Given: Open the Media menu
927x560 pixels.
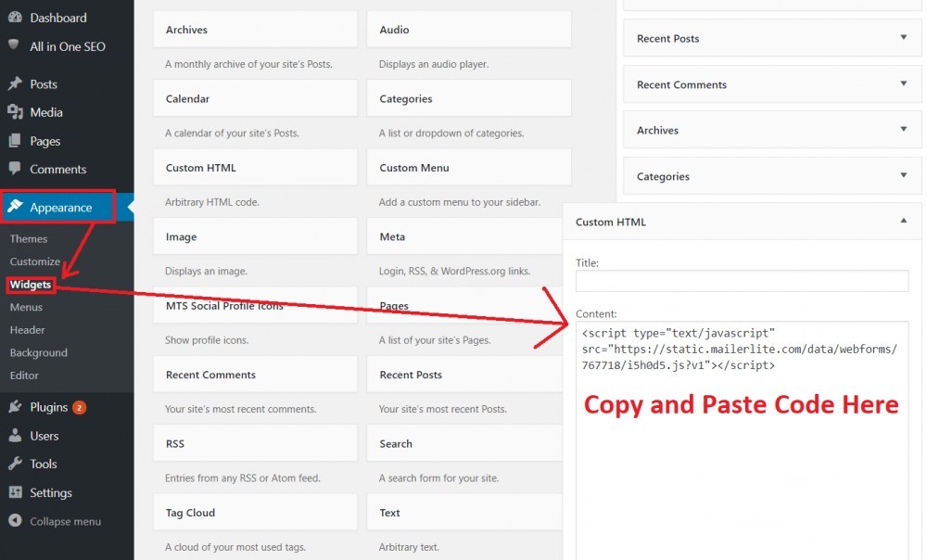Looking at the screenshot, I should (46, 112).
